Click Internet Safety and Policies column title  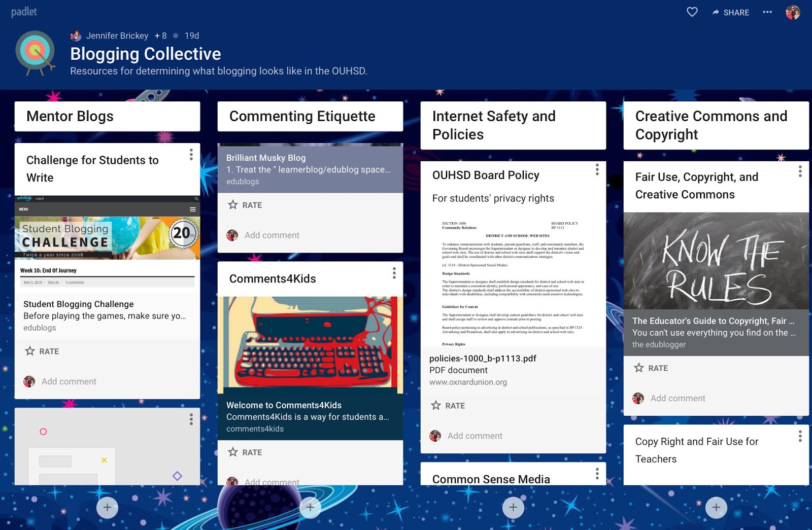coord(494,125)
